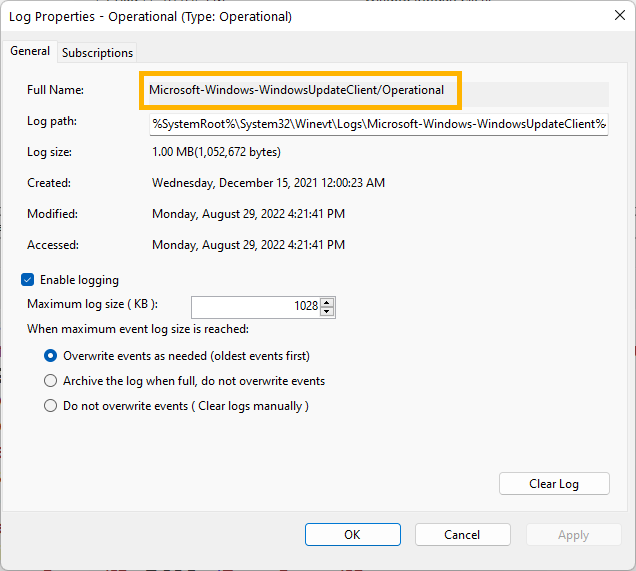Click the Accessed timestamp value
The width and height of the screenshot is (636, 571).
pyautogui.click(x=248, y=245)
